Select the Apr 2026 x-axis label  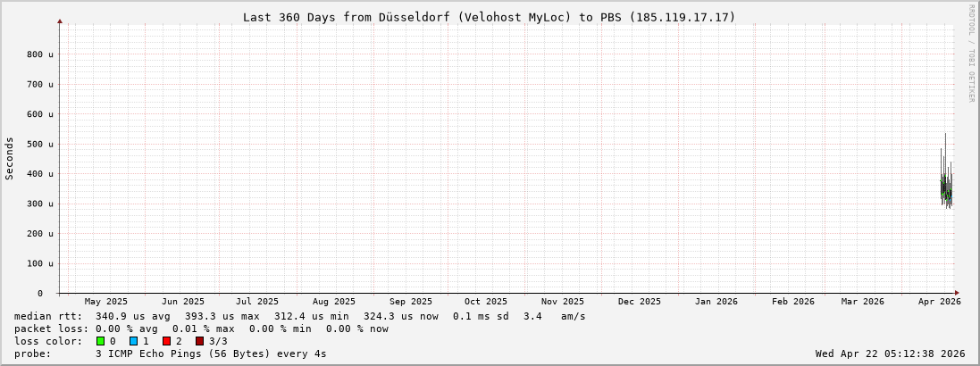939,302
